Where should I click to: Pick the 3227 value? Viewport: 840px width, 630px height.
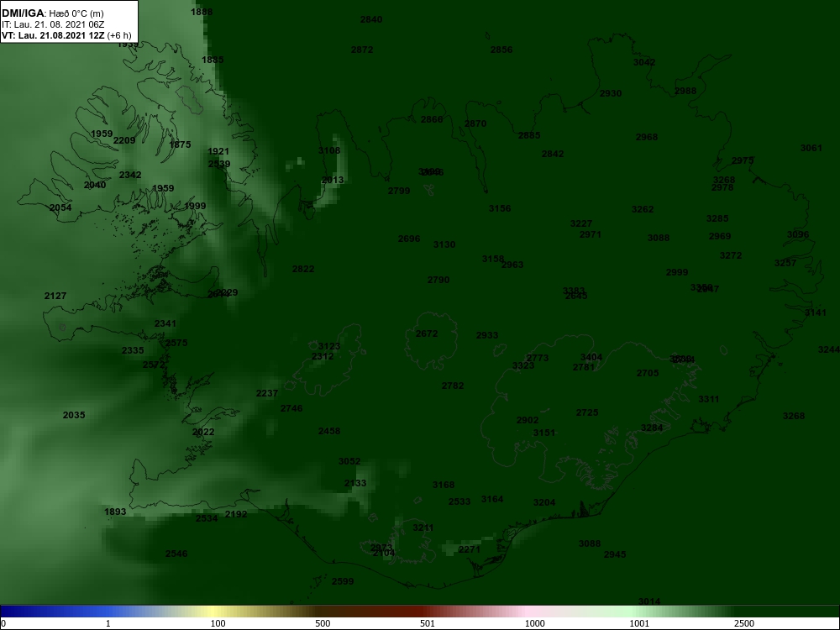click(x=581, y=223)
